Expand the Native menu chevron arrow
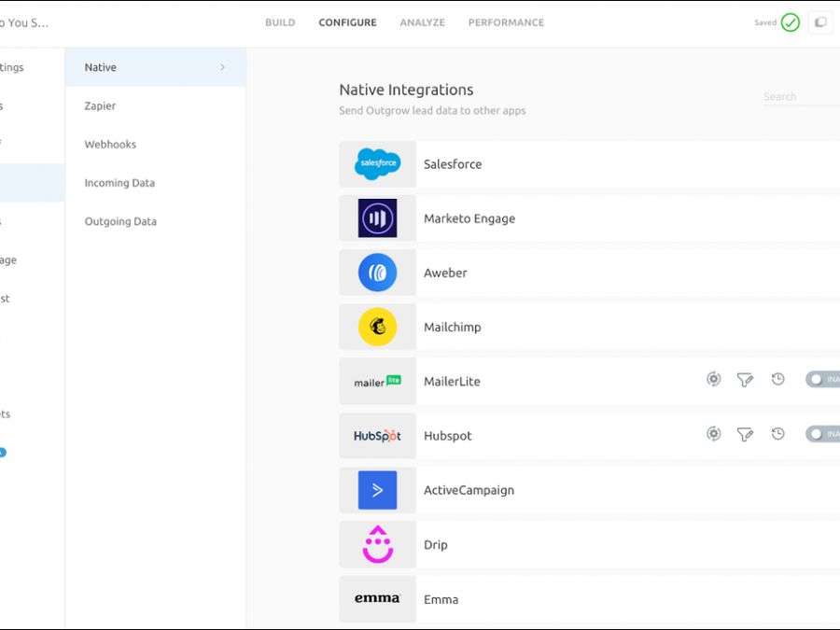 tap(222, 67)
